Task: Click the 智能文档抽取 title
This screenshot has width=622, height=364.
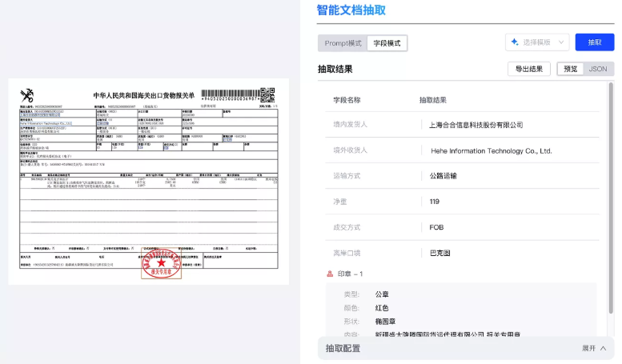Action: [351, 10]
